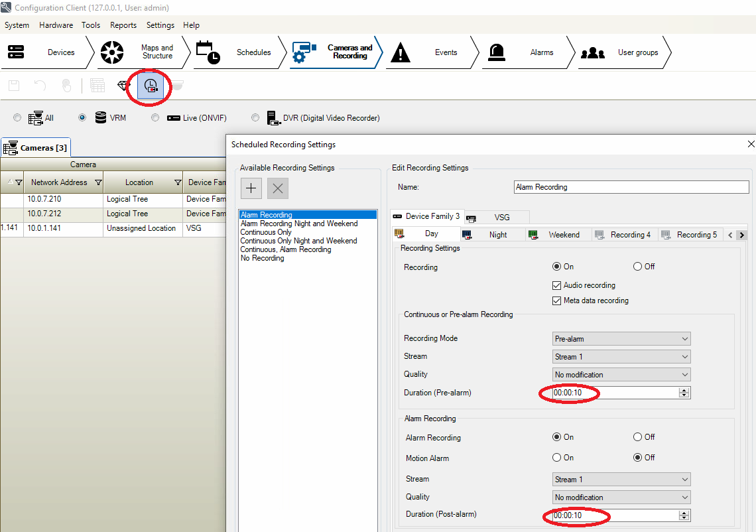The image size is (756, 532).
Task: Select the DVR (Digital Video Recorder) filter
Action: click(255, 118)
